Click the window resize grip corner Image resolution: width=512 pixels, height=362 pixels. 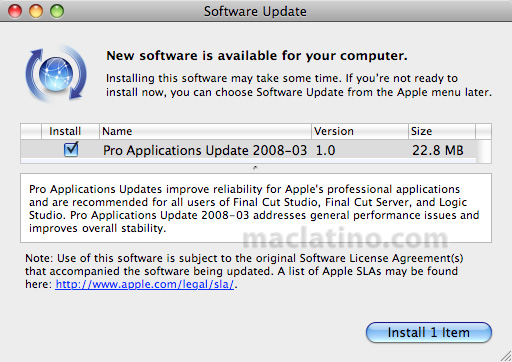[505, 356]
